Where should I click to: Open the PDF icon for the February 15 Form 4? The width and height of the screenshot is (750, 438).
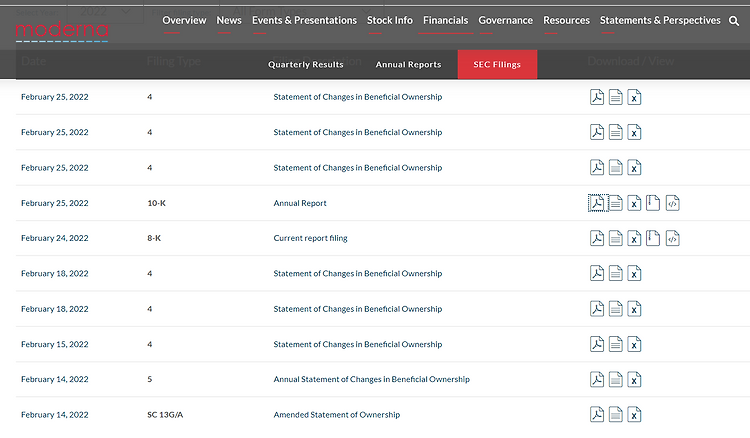[597, 344]
